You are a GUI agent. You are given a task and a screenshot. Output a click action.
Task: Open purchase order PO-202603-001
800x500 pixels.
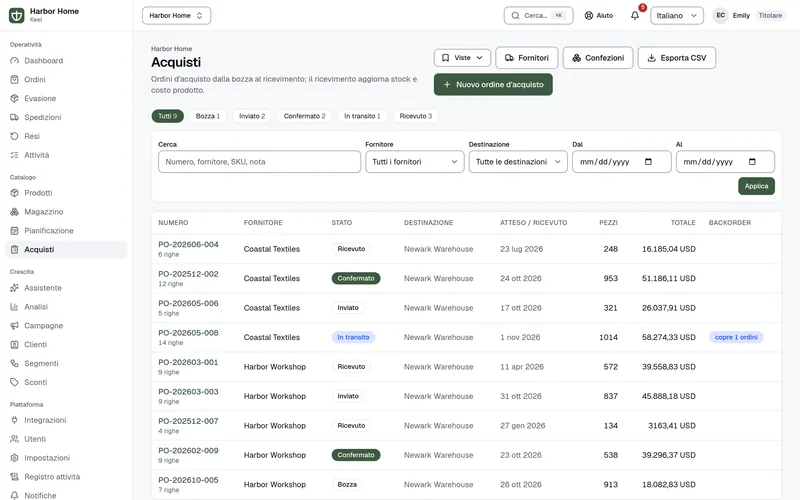click(188, 362)
